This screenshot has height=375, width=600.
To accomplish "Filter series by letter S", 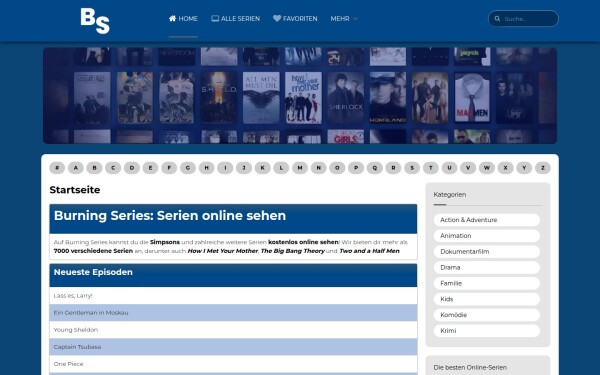I will tap(412, 168).
